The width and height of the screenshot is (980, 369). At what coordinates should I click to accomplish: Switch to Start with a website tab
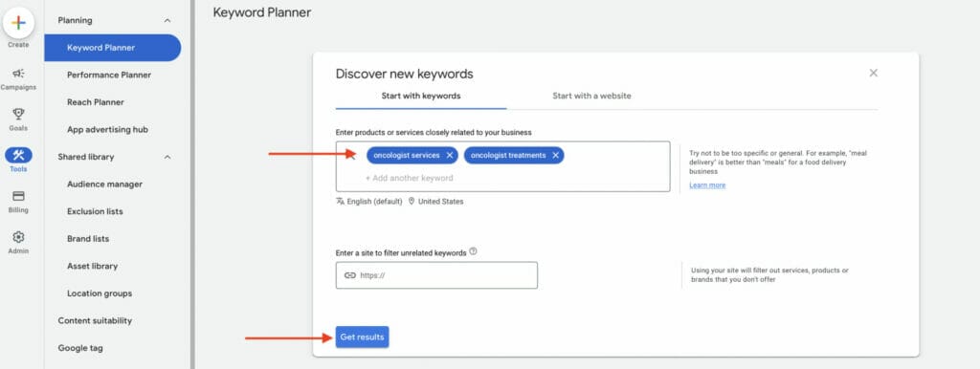(591, 97)
